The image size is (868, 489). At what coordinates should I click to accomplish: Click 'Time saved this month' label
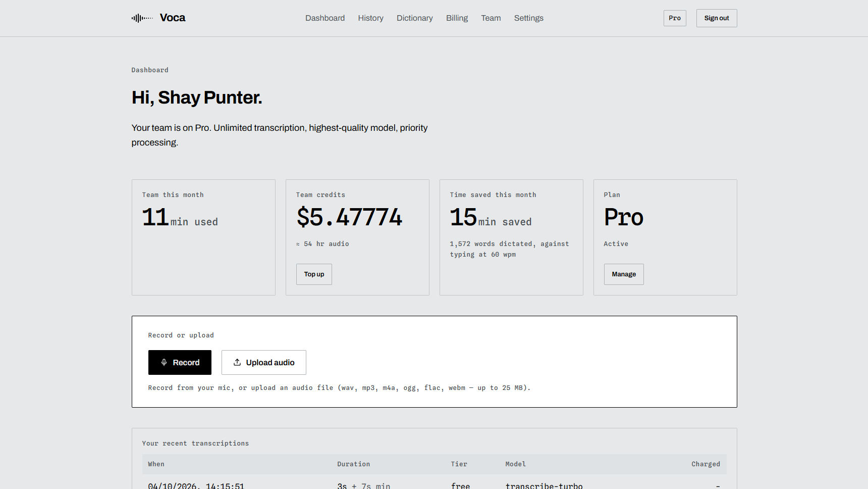click(x=493, y=195)
